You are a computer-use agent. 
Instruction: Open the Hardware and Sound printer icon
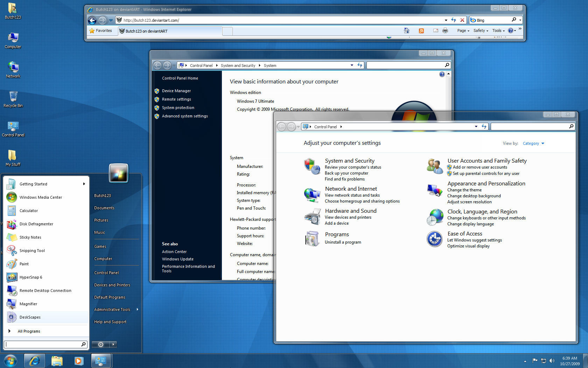(x=312, y=217)
